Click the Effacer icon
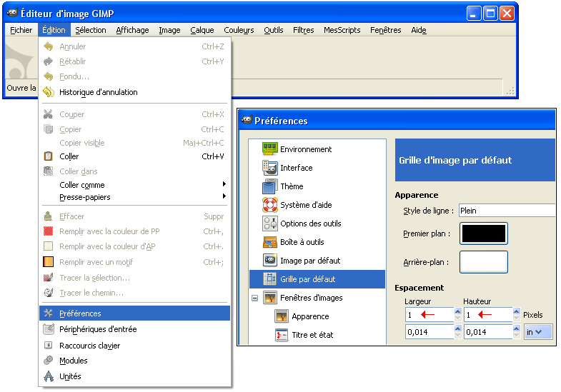Screen dimensions: 561x392 coord(48,216)
